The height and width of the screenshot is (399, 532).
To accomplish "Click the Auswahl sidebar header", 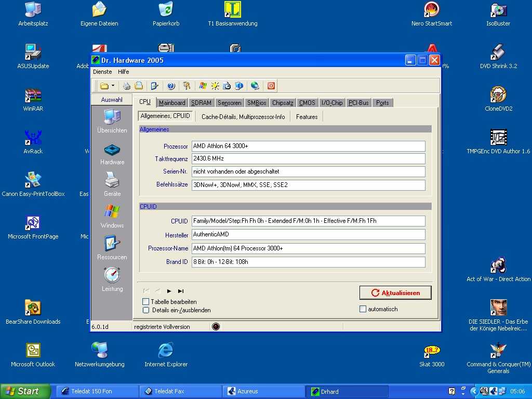I will (112, 100).
